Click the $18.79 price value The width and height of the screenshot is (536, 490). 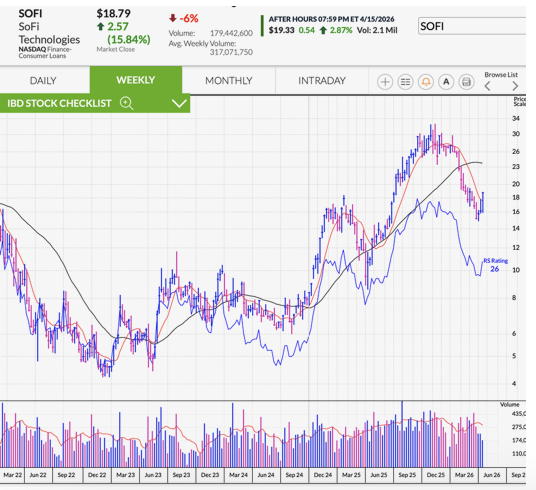[113, 14]
